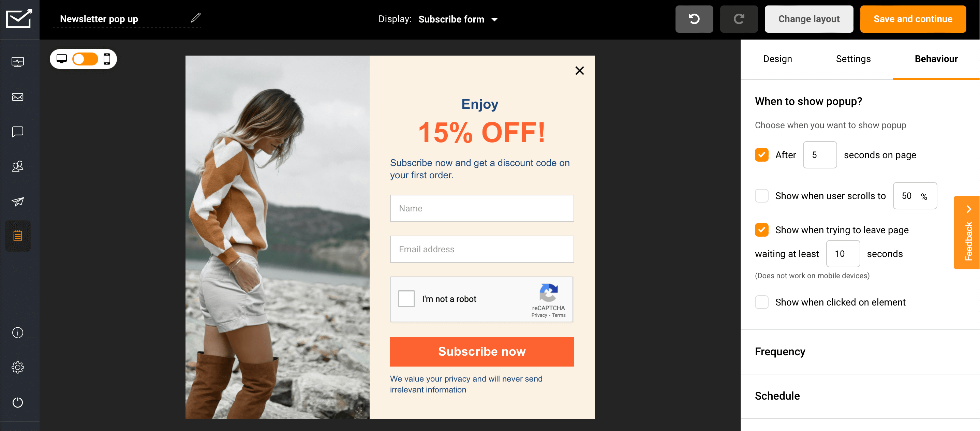The height and width of the screenshot is (431, 980).
Task: Edit popup name with pencil icon
Action: click(195, 18)
